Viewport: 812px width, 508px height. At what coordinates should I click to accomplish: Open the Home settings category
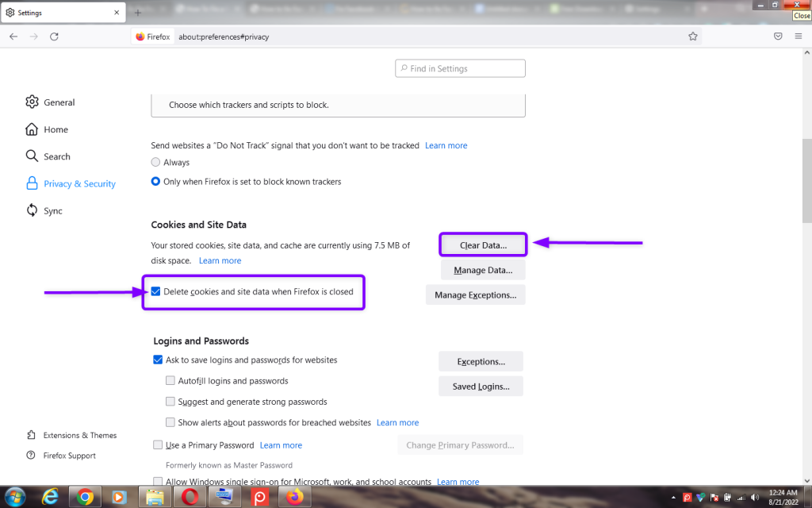pos(47,129)
